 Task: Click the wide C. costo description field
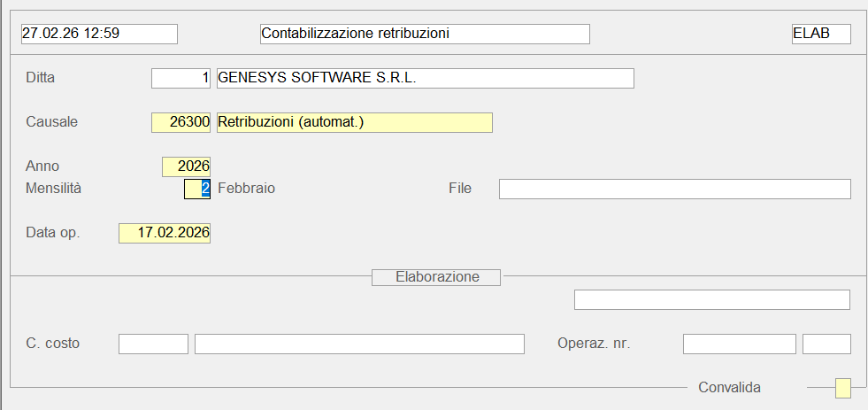tap(359, 344)
